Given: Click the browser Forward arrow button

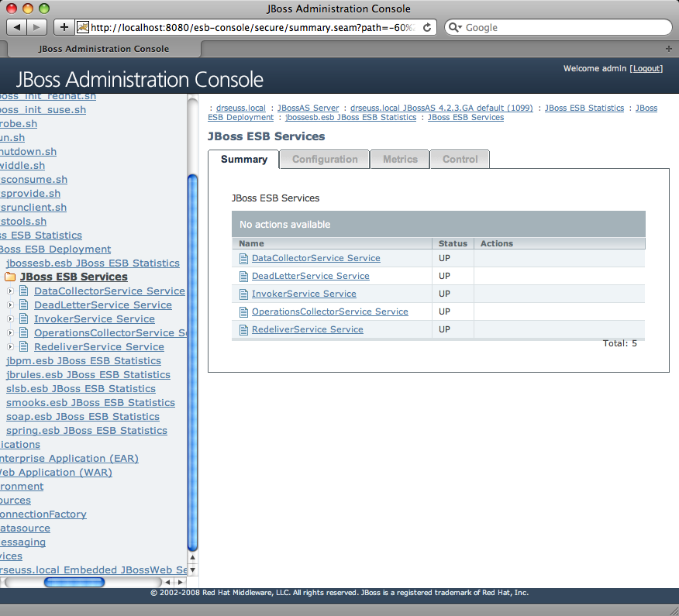Looking at the screenshot, I should tap(36, 27).
